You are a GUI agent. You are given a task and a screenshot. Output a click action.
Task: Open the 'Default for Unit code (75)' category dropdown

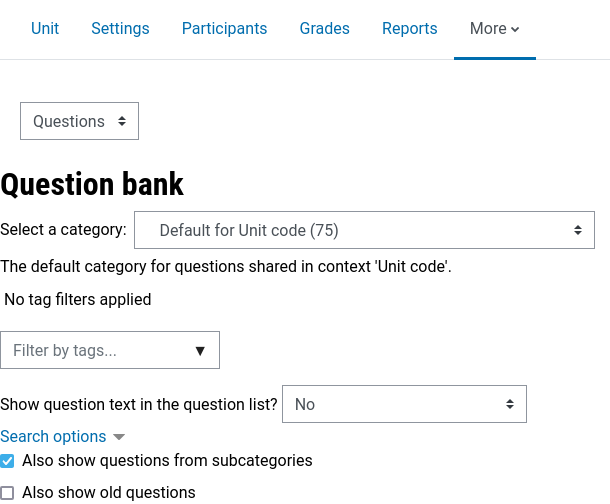[364, 230]
